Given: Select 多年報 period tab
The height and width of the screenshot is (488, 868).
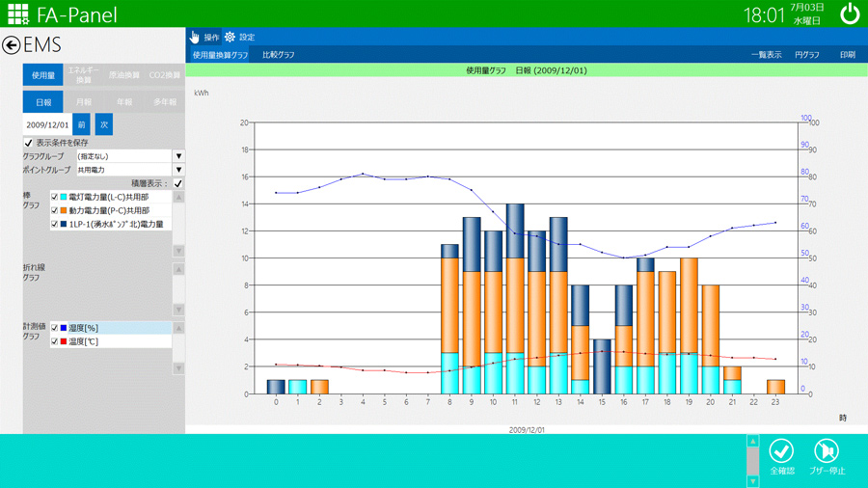Looking at the screenshot, I should 164,102.
